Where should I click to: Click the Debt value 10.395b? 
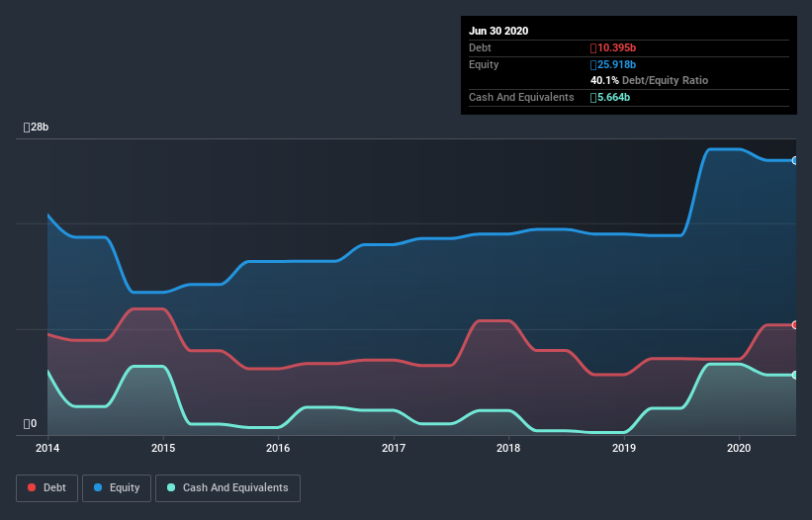613,48
